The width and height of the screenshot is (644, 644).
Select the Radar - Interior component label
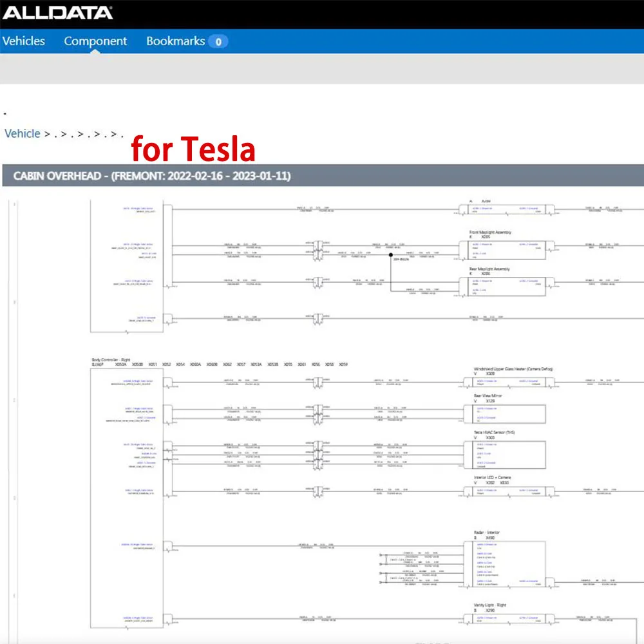pos(487,533)
